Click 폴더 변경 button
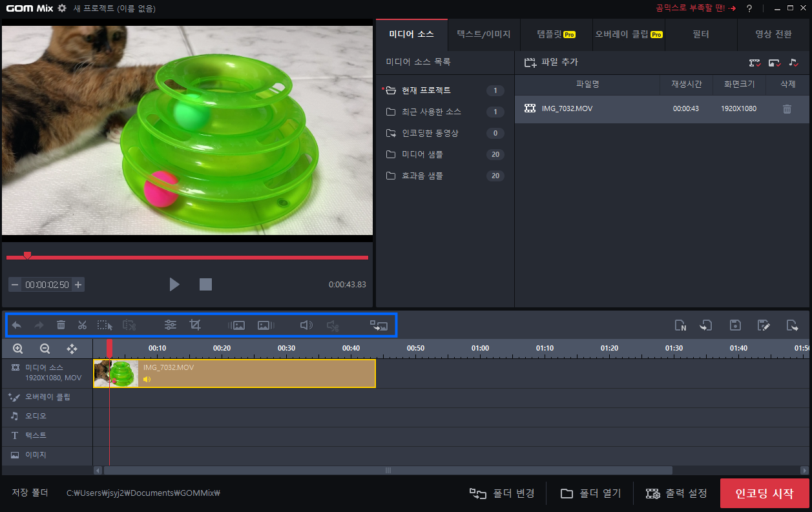Viewport: 812px width, 512px height. click(x=502, y=493)
